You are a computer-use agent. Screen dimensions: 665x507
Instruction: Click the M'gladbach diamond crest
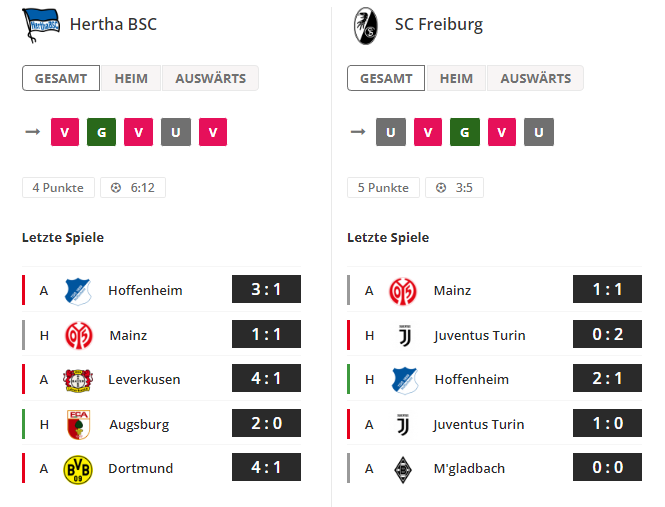403,469
